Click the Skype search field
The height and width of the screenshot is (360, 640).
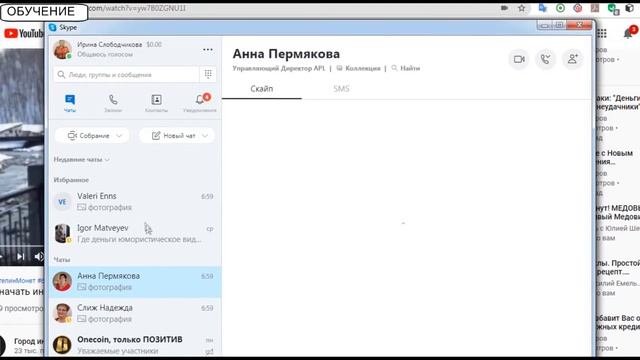pos(127,74)
